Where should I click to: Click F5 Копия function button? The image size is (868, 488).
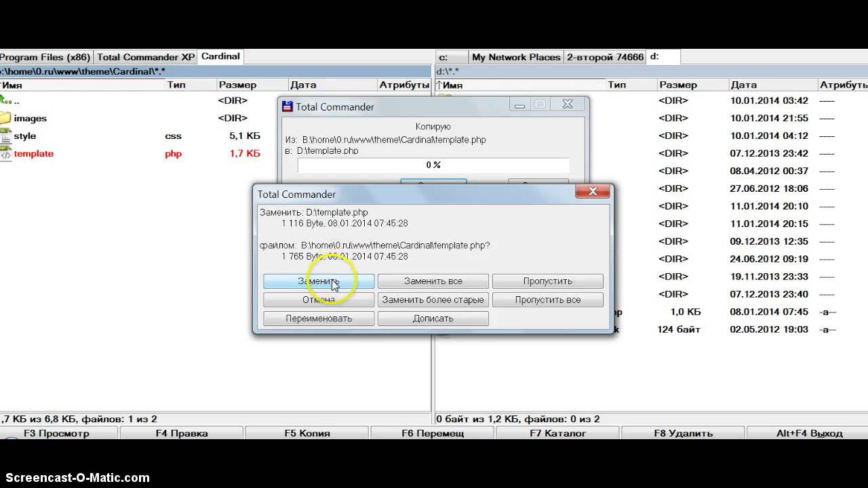(307, 433)
